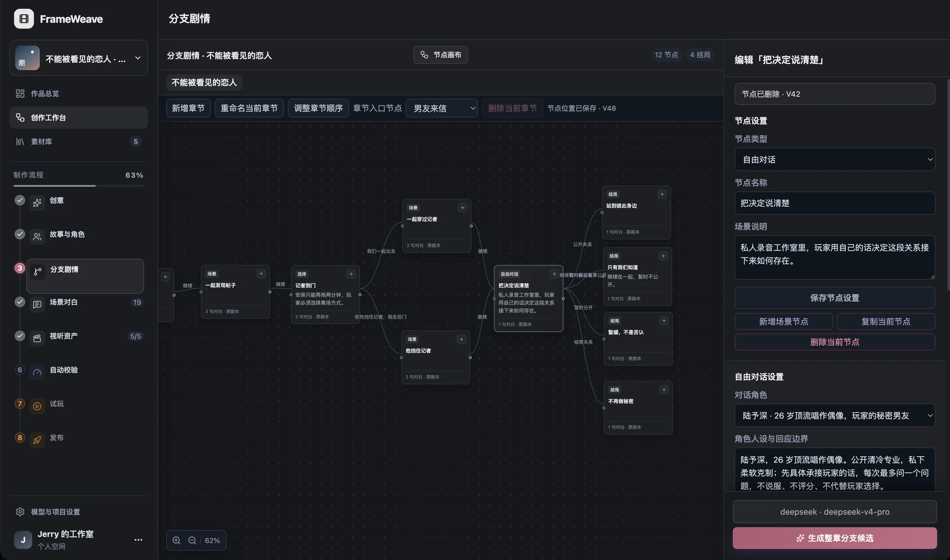Image resolution: width=950 pixels, height=560 pixels.
Task: Click the 62% zoom level
Action: 212,540
